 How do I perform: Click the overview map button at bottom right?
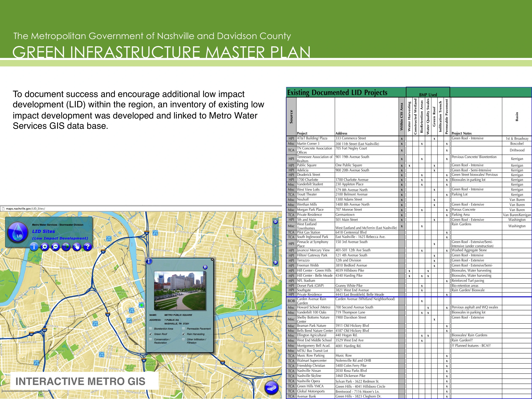point(271,388)
